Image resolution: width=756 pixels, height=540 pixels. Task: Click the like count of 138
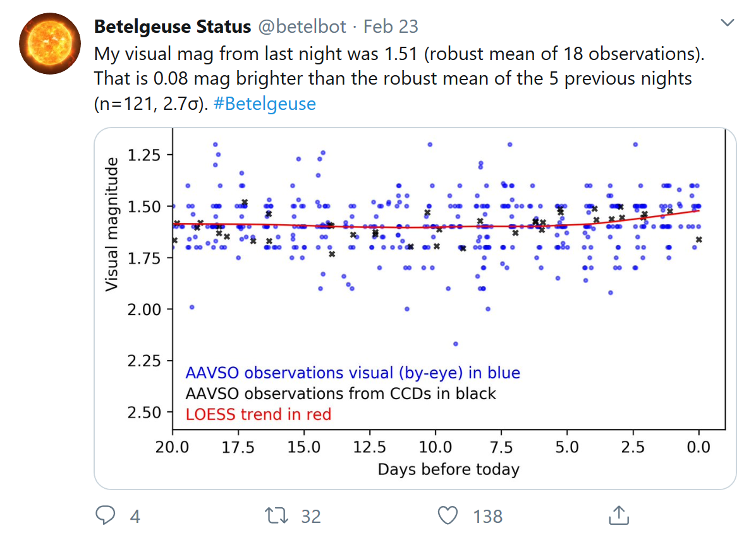[x=487, y=517]
